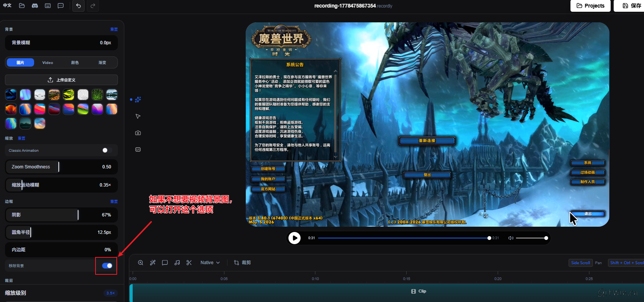Image resolution: width=644 pixels, height=302 pixels.
Task: Jump to the 0:10 timeline mark
Action: pos(315,279)
